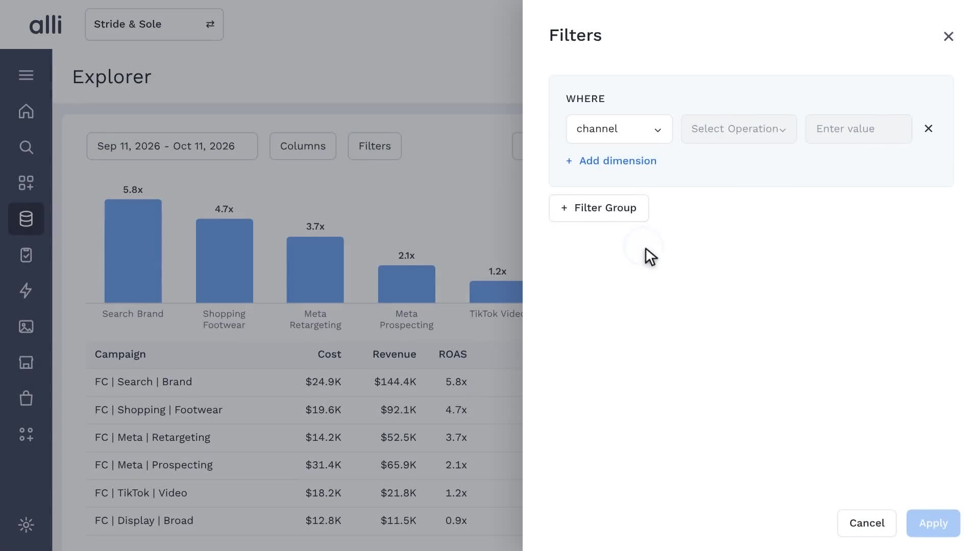Select row FC | Meta | Retargeting
Image resolution: width=980 pixels, height=551 pixels.
304,437
